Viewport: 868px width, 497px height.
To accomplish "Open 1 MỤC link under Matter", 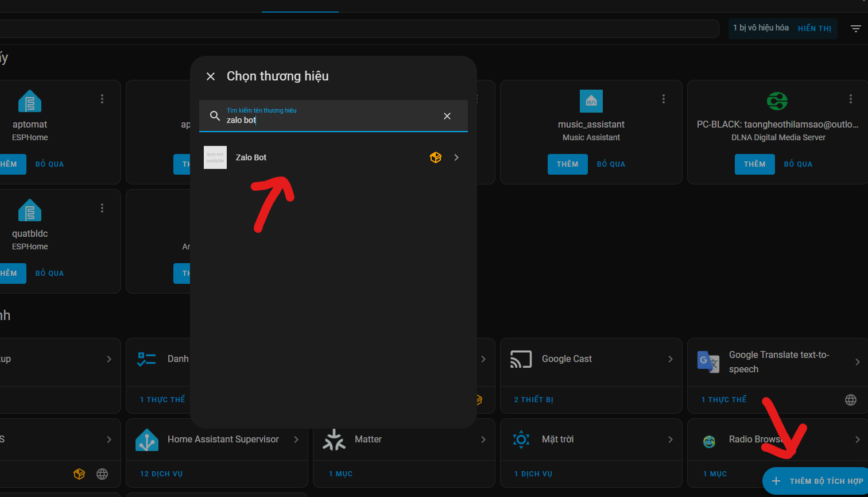I will pos(340,474).
